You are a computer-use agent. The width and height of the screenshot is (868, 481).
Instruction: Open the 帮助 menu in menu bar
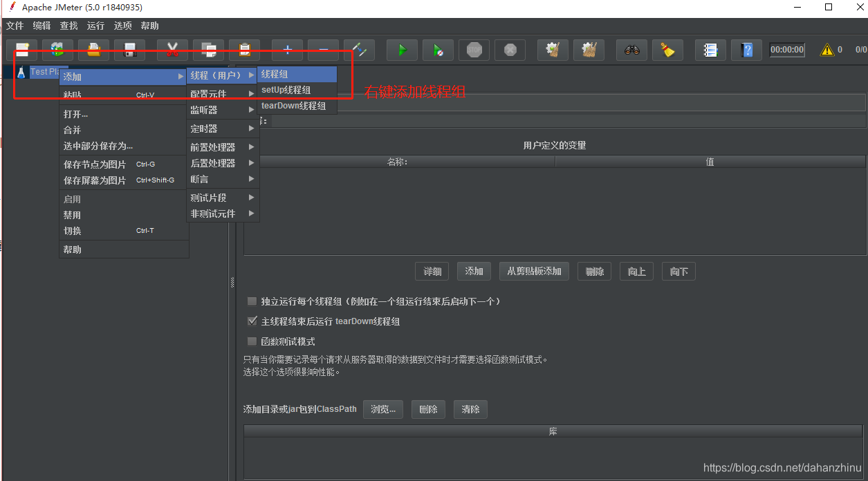[149, 26]
